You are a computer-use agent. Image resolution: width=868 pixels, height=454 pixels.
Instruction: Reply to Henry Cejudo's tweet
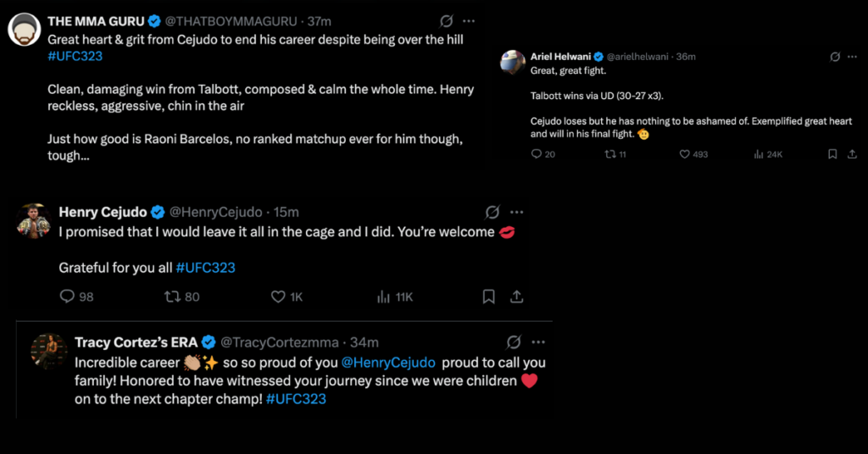pyautogui.click(x=67, y=296)
